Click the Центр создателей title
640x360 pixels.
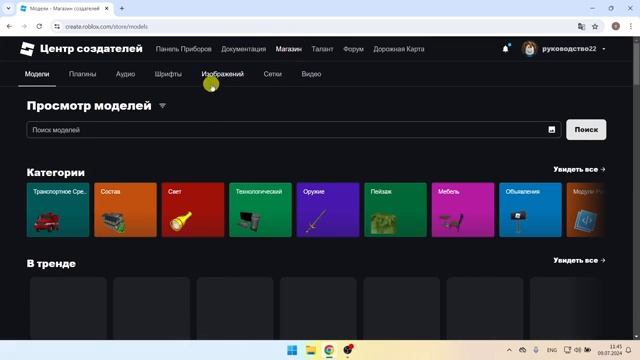91,49
